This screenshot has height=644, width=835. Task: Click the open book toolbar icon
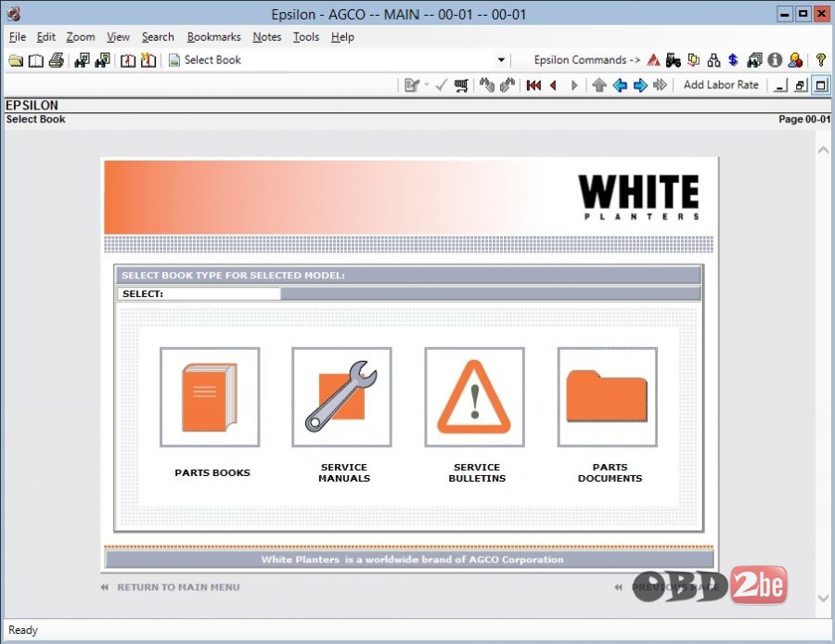click(35, 60)
